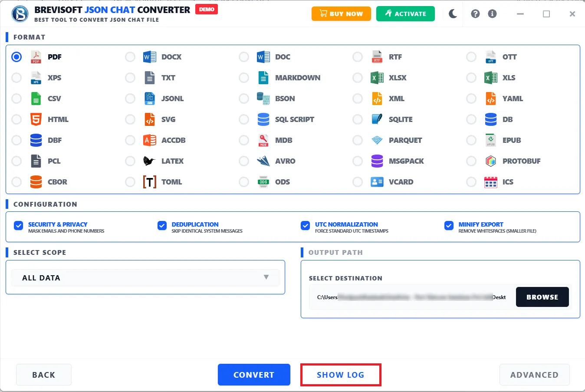Click the green CSV sheet icon

36,99
